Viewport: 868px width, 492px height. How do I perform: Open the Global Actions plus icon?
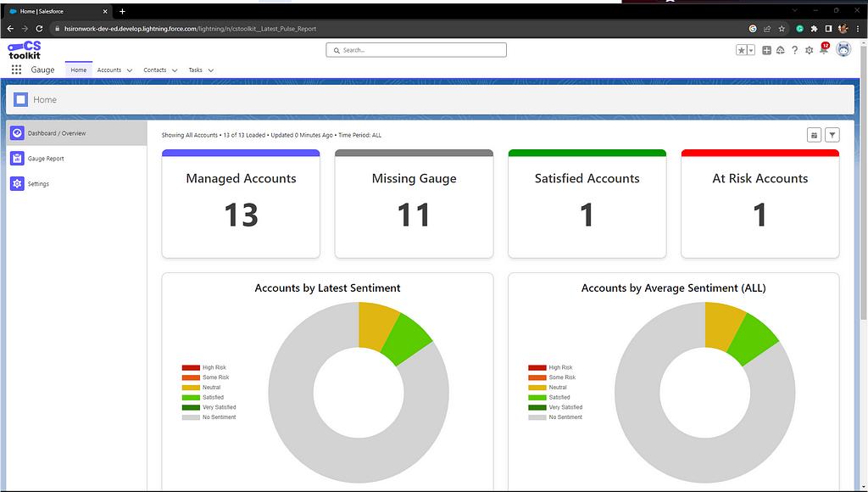766,50
